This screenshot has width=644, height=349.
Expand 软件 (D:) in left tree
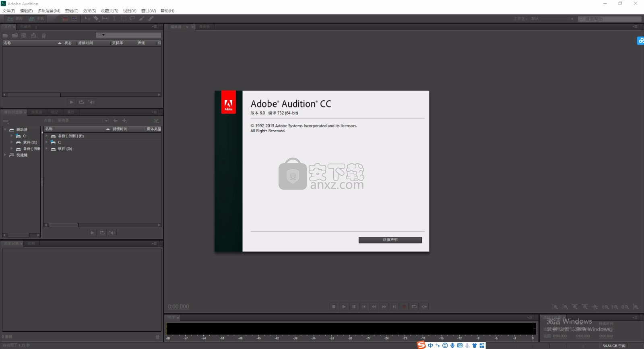click(12, 142)
